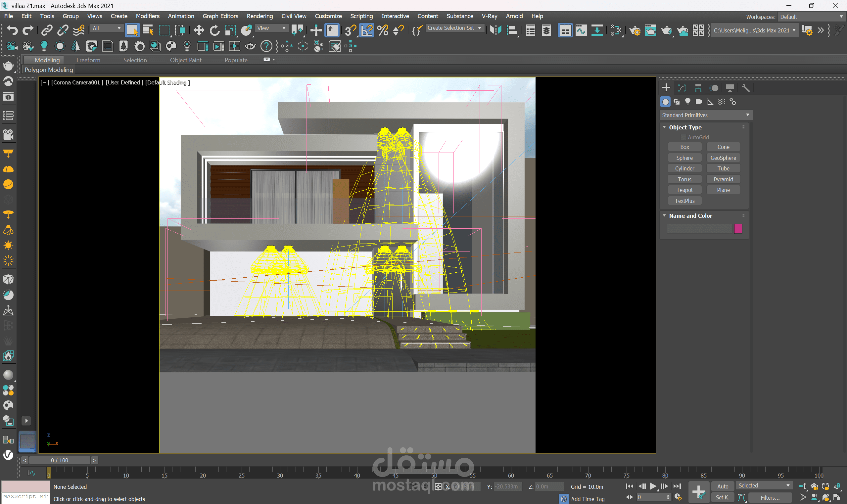This screenshot has width=847, height=504.
Task: Open the Rendering menu
Action: (x=259, y=16)
